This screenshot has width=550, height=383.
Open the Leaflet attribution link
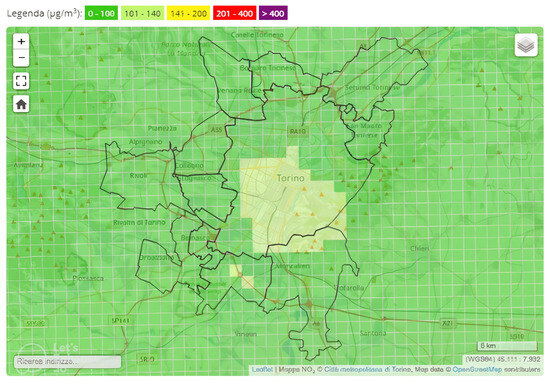(x=262, y=369)
